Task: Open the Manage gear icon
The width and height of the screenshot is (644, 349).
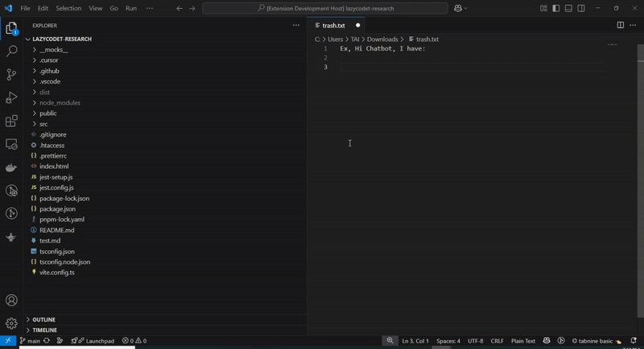Action: [x=11, y=323]
